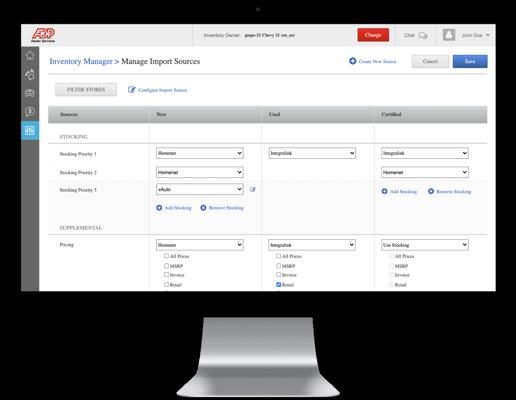Click the ADP logo

click(x=43, y=35)
